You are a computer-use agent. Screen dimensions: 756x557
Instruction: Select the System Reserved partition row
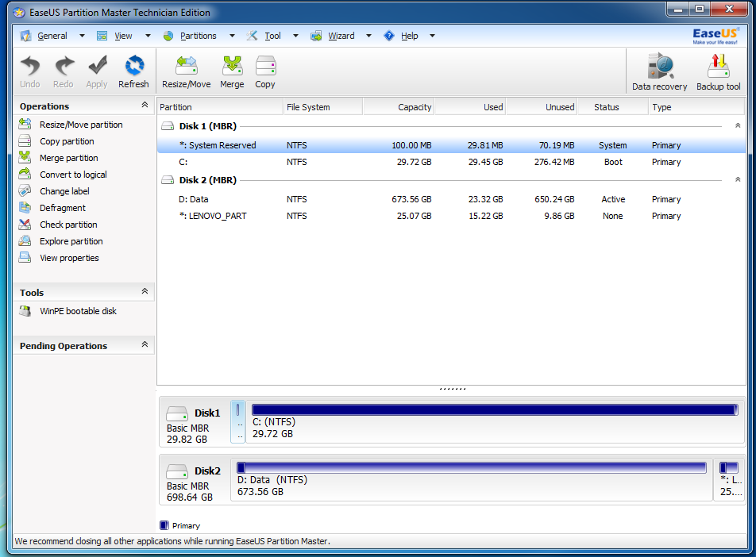pyautogui.click(x=451, y=145)
